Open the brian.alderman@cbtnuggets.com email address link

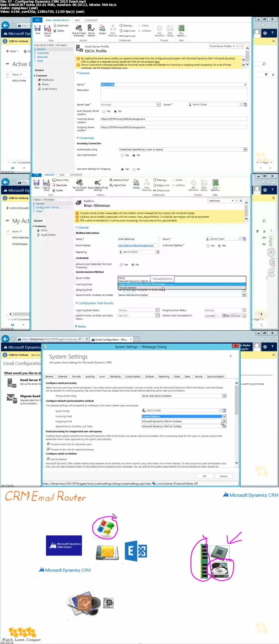tap(136, 245)
